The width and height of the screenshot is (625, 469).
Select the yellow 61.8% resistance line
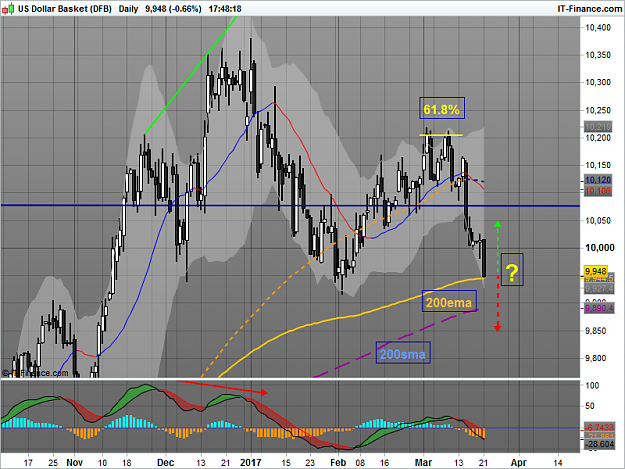(x=441, y=135)
